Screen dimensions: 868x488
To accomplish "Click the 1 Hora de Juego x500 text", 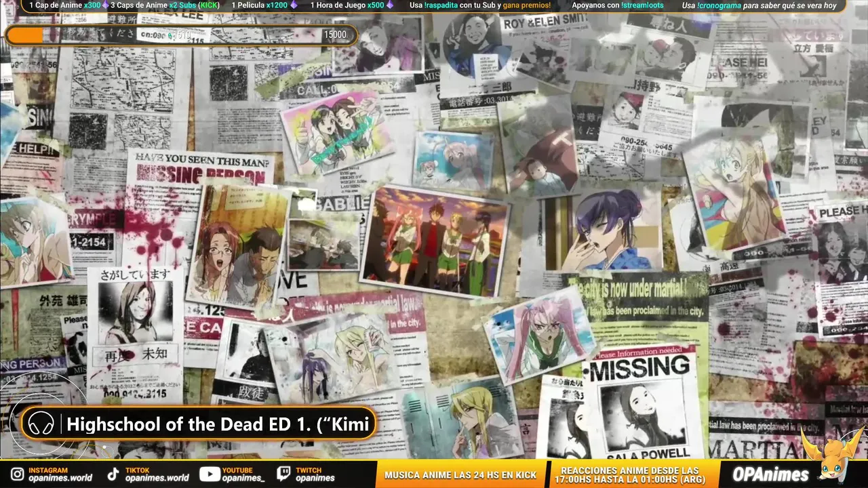I will tap(347, 5).
